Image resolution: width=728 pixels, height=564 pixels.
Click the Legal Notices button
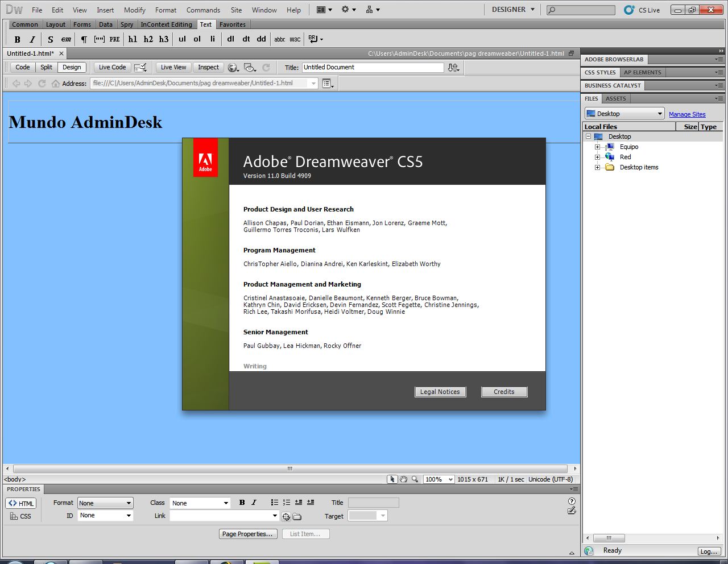click(x=440, y=392)
